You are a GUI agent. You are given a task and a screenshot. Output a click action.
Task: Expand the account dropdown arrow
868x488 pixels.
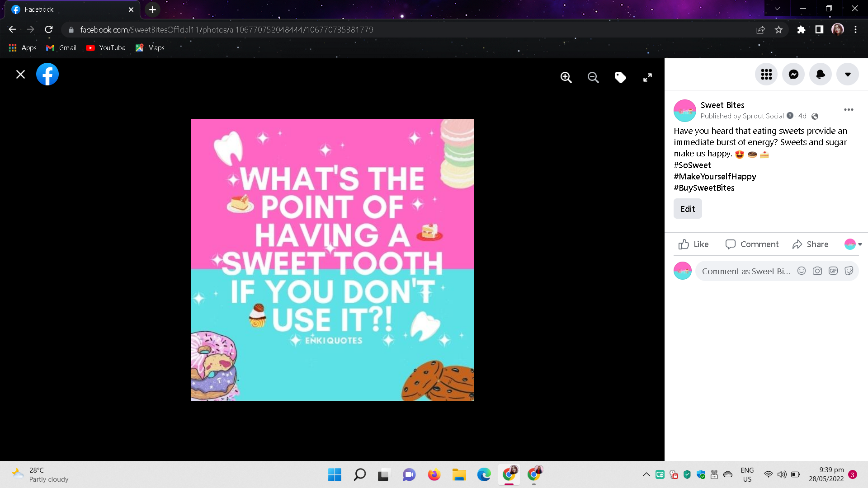[848, 75]
